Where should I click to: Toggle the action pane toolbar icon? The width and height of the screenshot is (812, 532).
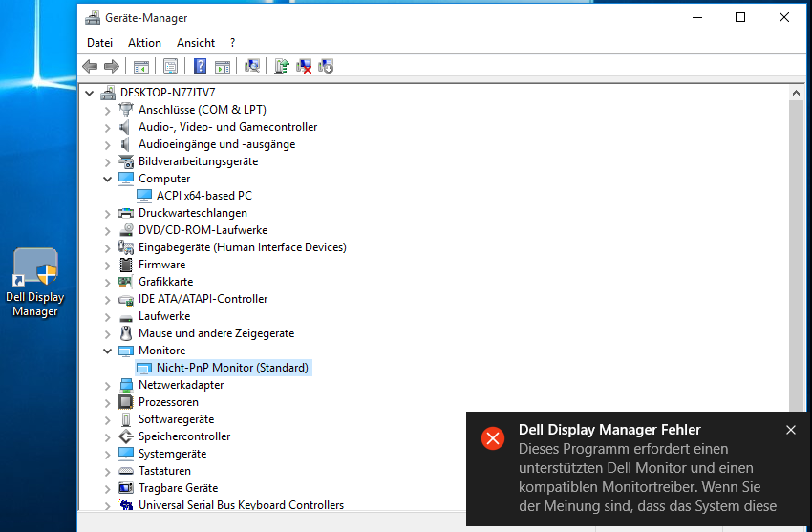pos(223,66)
